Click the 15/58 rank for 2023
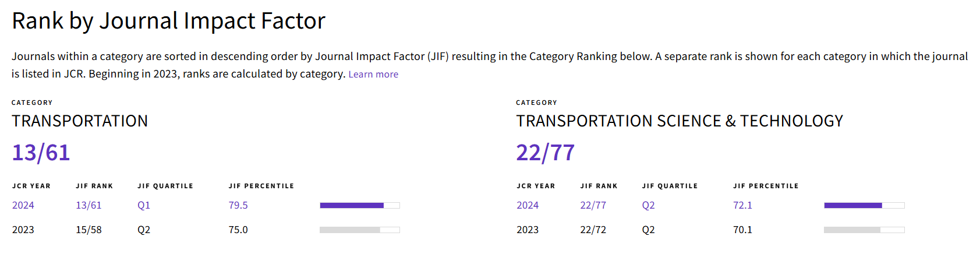This screenshot has height=257, width=980. point(89,230)
